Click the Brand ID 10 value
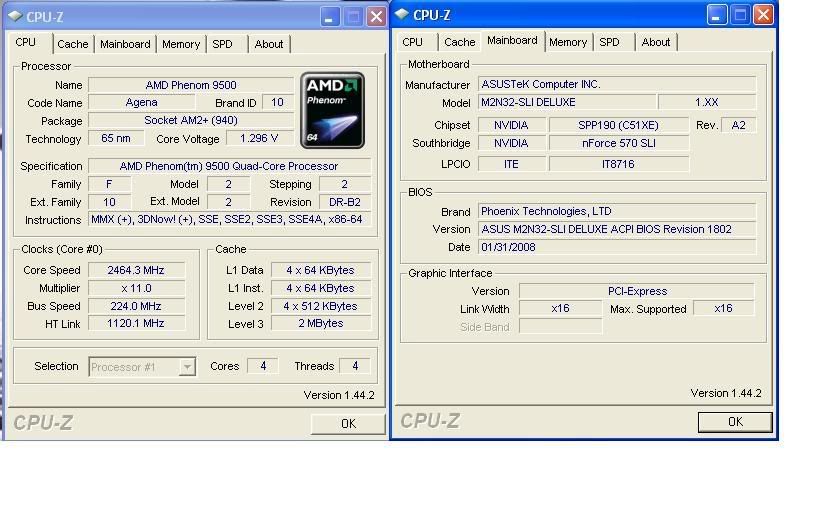Viewport: 840px width, 525px height. click(x=277, y=102)
